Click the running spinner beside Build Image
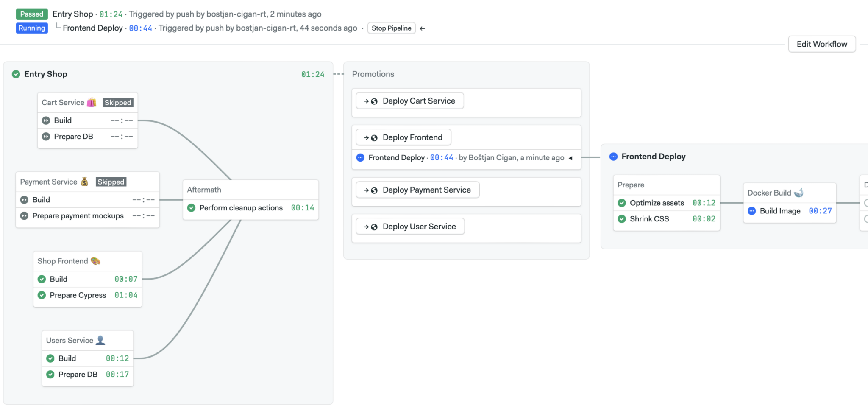The width and height of the screenshot is (868, 414). tap(752, 211)
